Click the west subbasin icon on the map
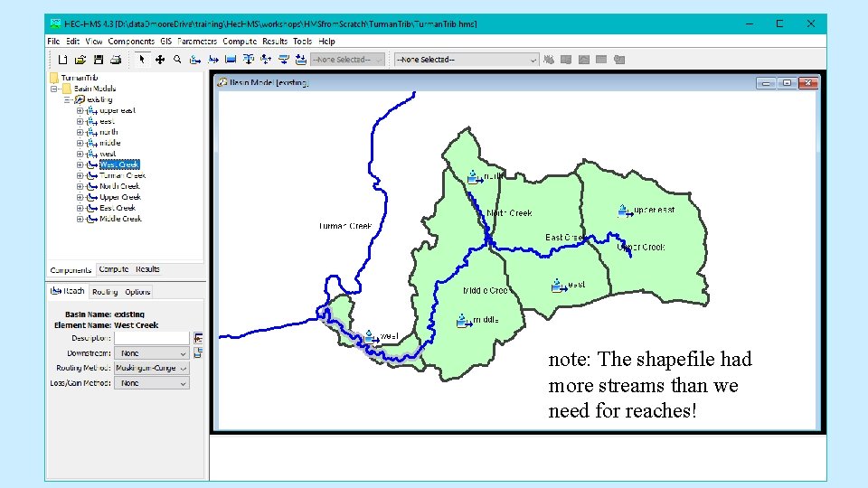Image resolution: width=868 pixels, height=488 pixels. pyautogui.click(x=371, y=336)
